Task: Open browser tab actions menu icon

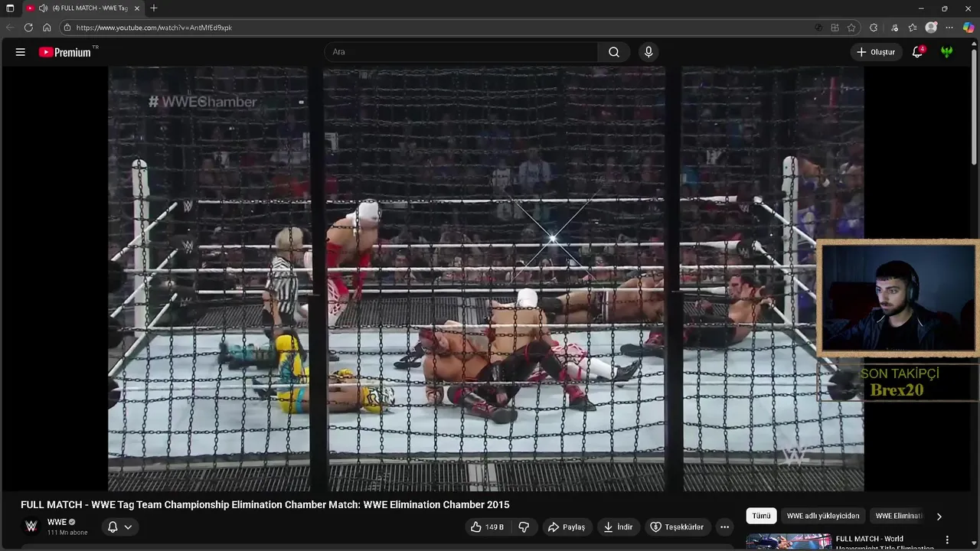Action: pyautogui.click(x=10, y=8)
